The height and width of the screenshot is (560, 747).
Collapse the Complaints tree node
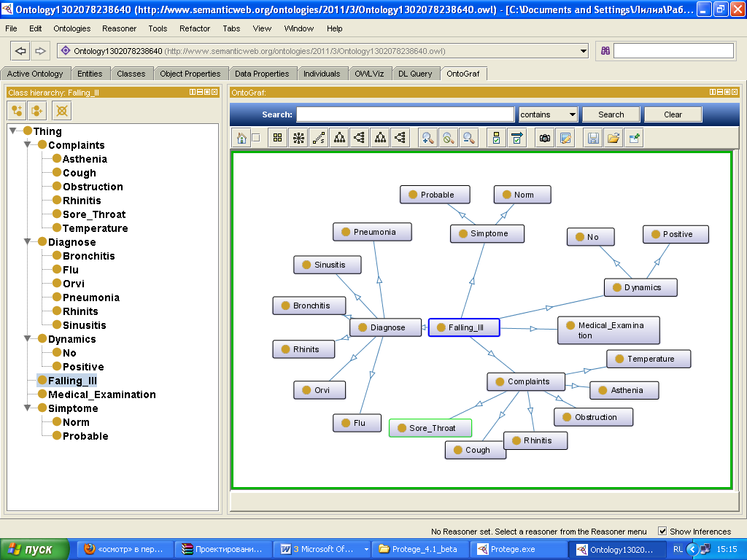(28, 145)
